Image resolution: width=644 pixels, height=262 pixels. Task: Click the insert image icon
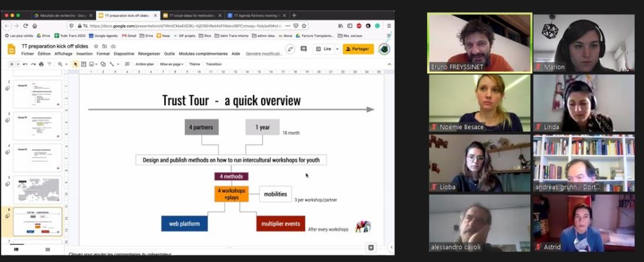(x=91, y=64)
